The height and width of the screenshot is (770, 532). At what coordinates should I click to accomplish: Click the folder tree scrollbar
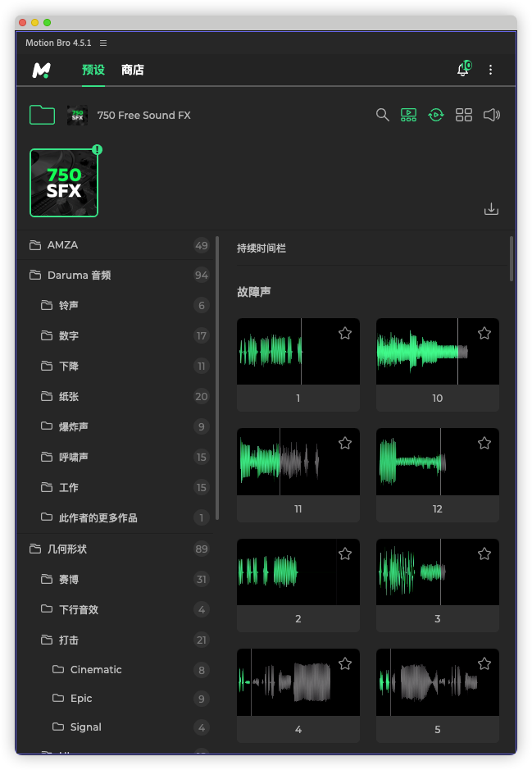point(217,378)
